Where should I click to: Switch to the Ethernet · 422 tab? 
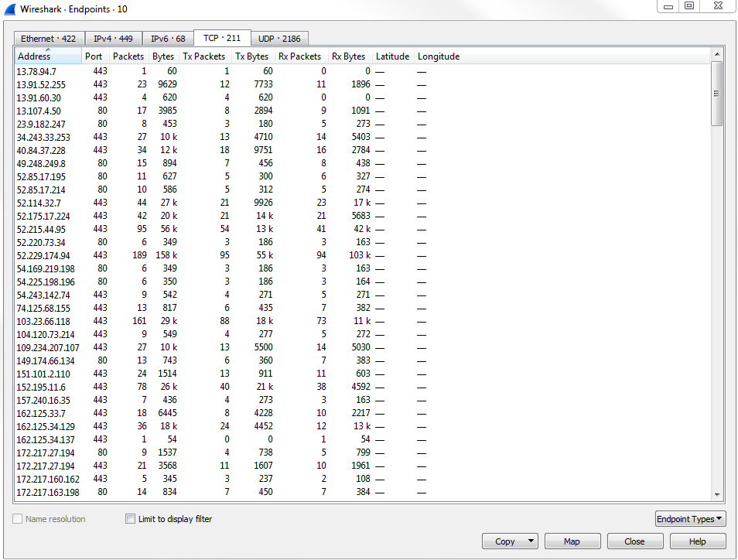[x=49, y=39]
